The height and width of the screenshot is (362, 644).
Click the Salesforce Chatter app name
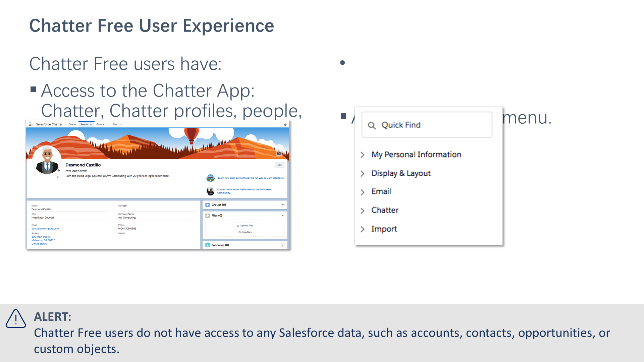(x=49, y=124)
